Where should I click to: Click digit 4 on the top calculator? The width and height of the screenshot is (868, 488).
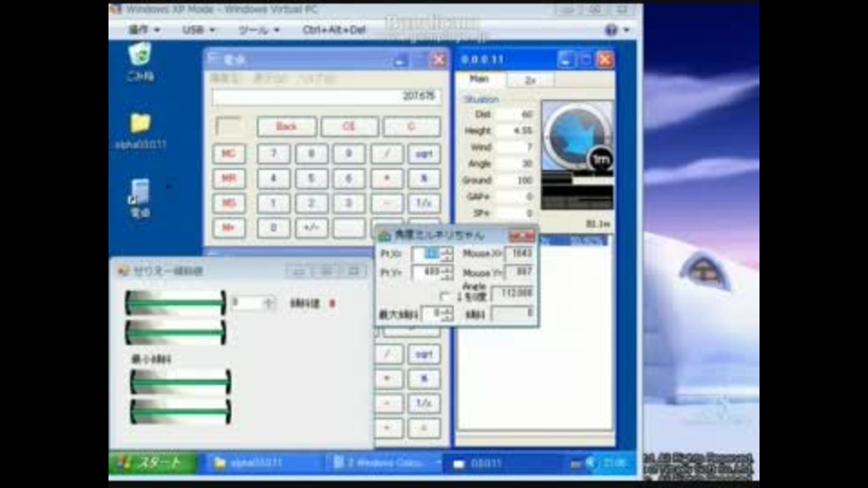click(x=273, y=178)
